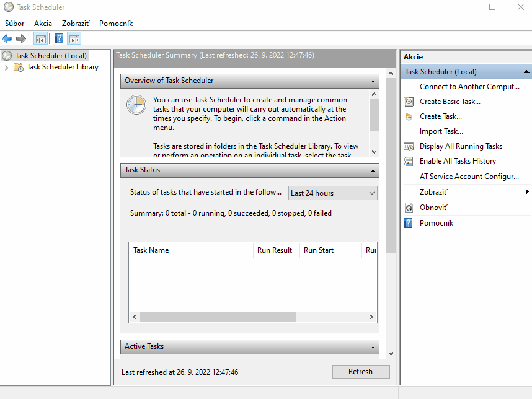Collapse the Task Status section
The width and height of the screenshot is (532, 399).
373,170
